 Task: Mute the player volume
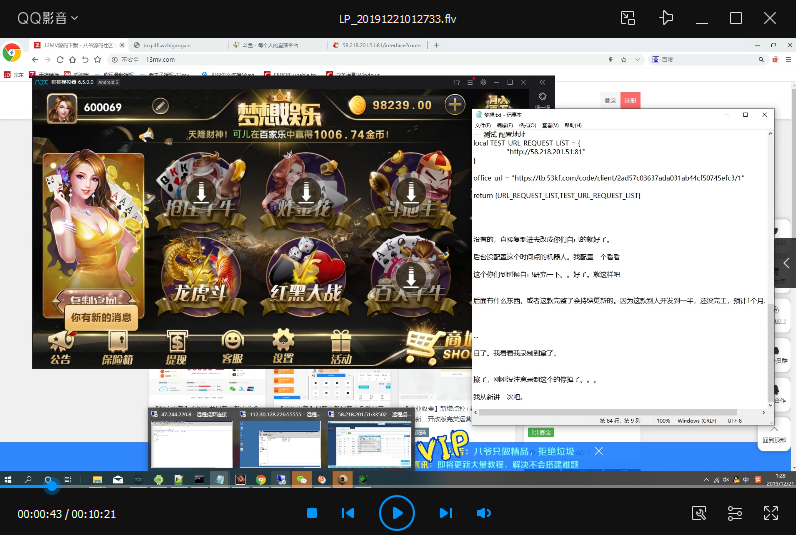point(483,513)
